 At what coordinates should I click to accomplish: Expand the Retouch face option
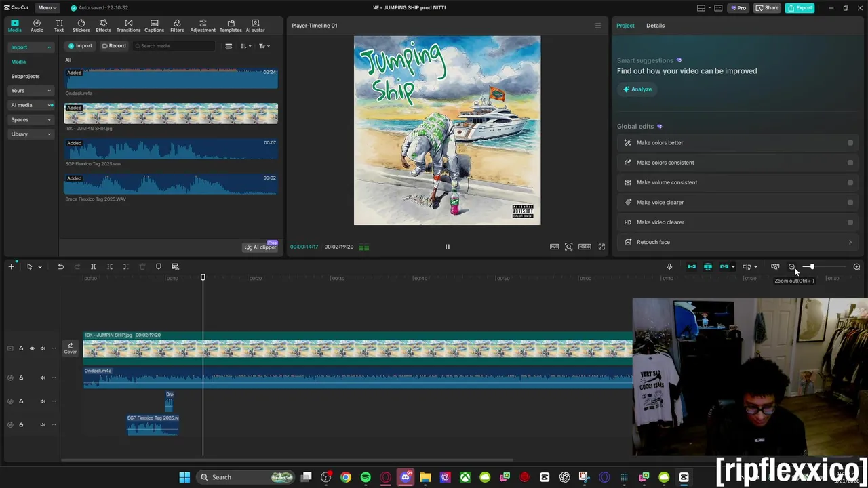(x=850, y=242)
